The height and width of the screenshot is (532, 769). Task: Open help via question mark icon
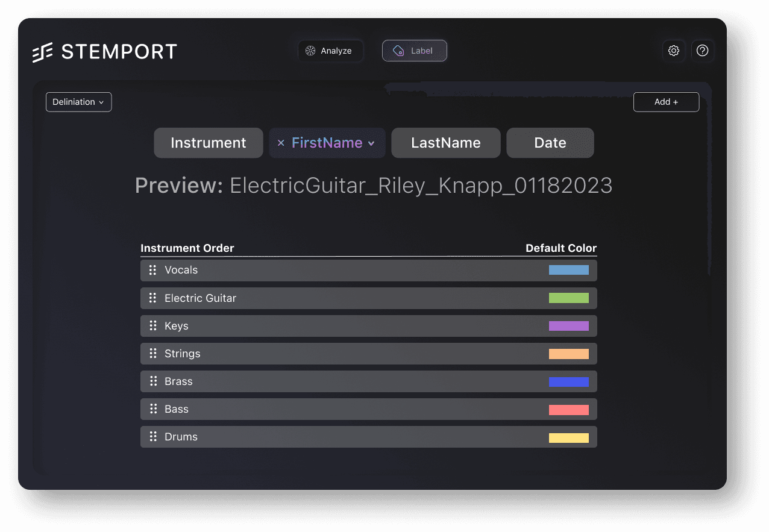702,51
